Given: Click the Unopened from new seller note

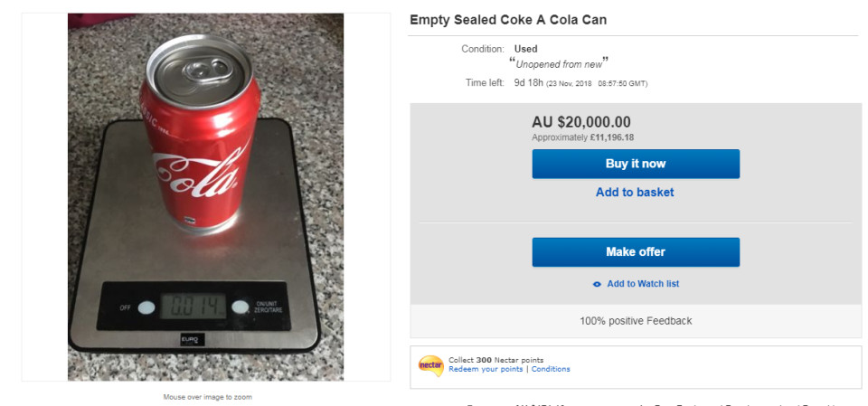Looking at the screenshot, I should coord(561,64).
